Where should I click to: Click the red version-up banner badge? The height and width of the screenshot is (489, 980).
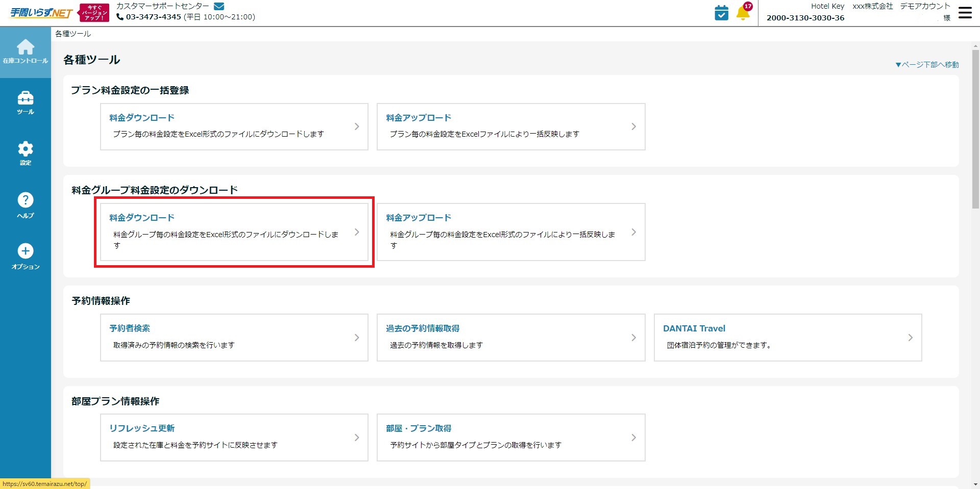tap(94, 13)
